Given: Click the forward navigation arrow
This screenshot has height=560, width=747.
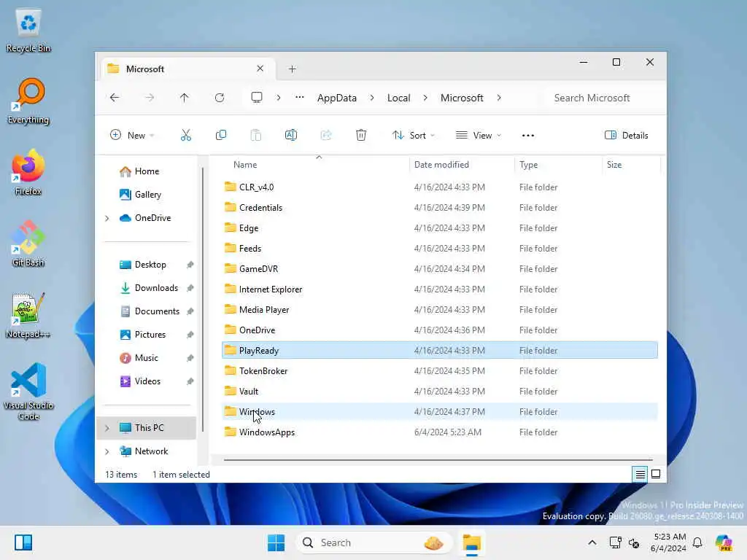Looking at the screenshot, I should [150, 98].
